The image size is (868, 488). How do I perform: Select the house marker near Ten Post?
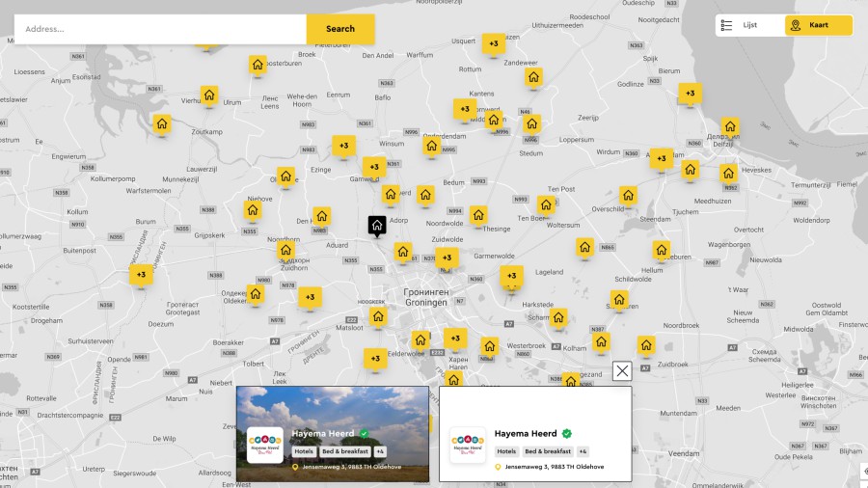(546, 205)
